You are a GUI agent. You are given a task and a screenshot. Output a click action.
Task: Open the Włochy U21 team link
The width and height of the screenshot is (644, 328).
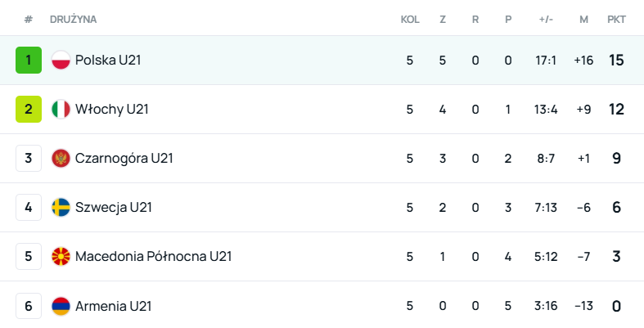111,109
